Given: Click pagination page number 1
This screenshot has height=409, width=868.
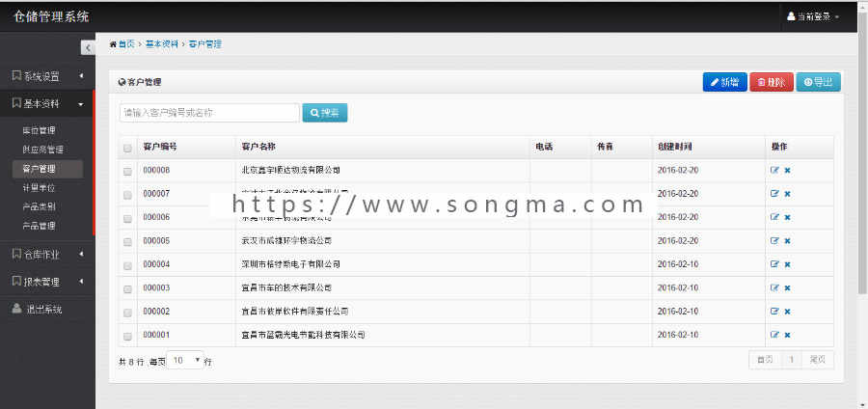Looking at the screenshot, I should click(x=792, y=360).
